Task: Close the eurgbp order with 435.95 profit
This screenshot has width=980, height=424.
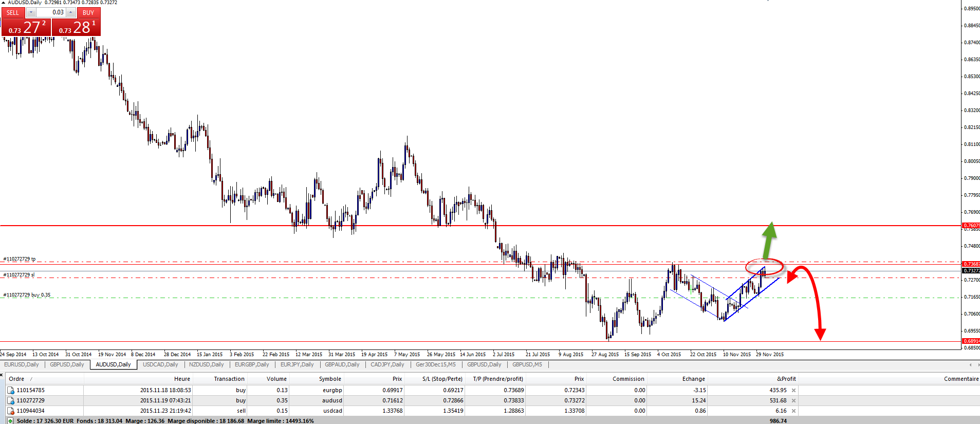Action: 793,390
